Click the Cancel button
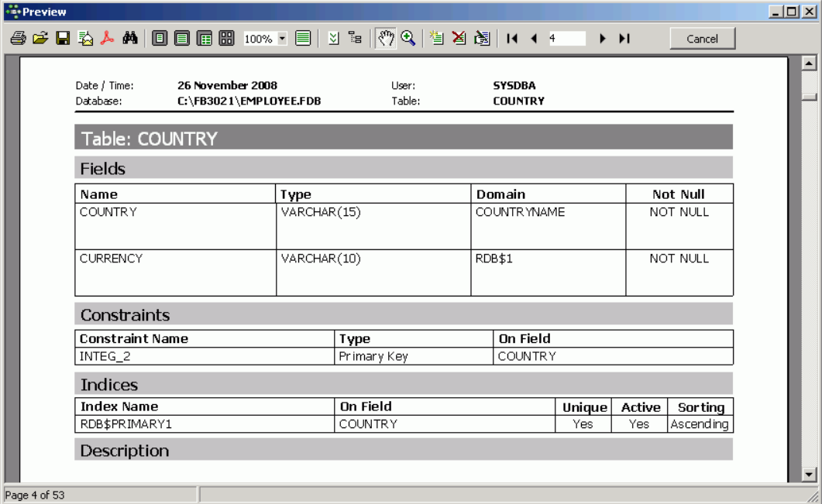Image resolution: width=822 pixels, height=504 pixels. click(x=702, y=39)
